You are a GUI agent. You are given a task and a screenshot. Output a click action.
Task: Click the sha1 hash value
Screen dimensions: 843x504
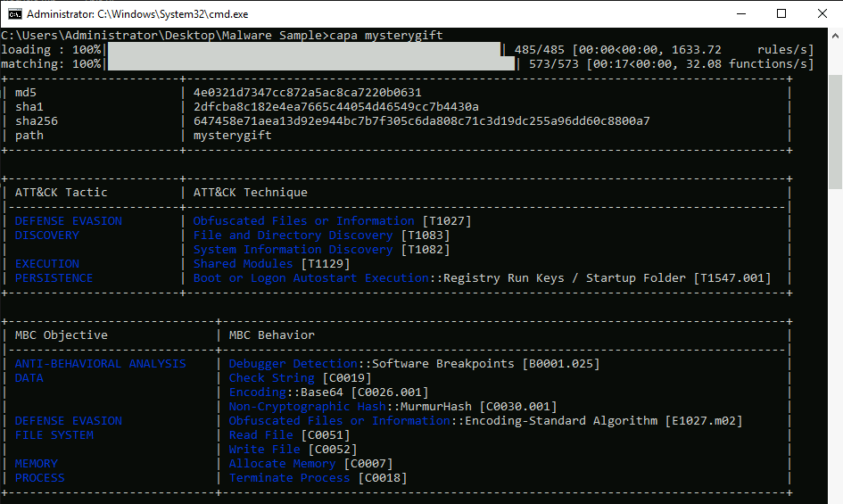coord(336,106)
